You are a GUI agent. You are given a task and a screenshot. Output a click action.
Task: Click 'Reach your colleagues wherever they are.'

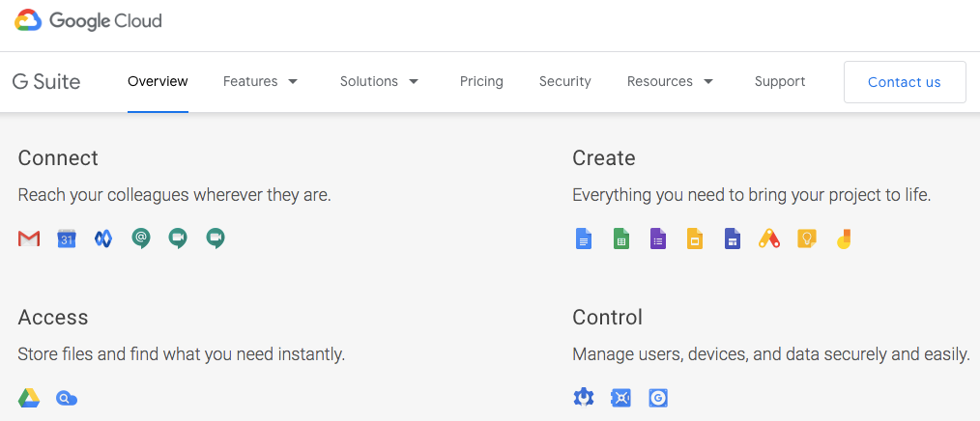click(174, 195)
